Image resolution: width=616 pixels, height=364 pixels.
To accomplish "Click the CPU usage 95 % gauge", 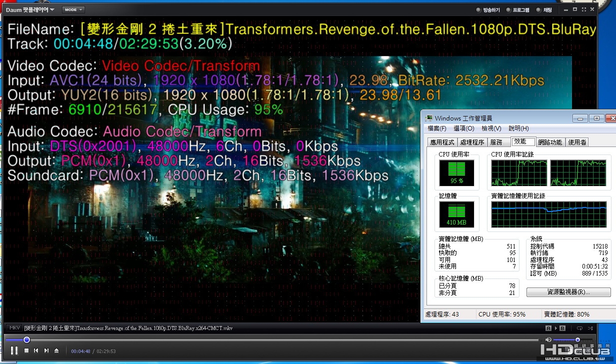I will click(x=456, y=172).
